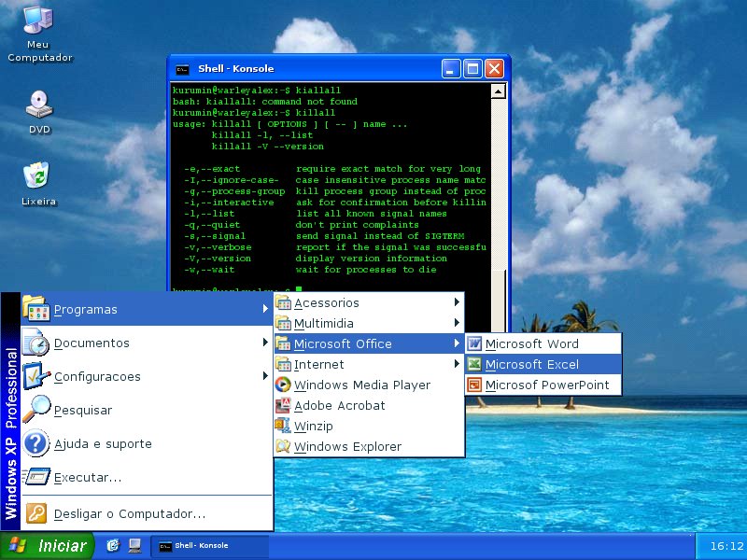The height and width of the screenshot is (560, 747).
Task: Click the Desligar key icon
Action: tap(36, 513)
